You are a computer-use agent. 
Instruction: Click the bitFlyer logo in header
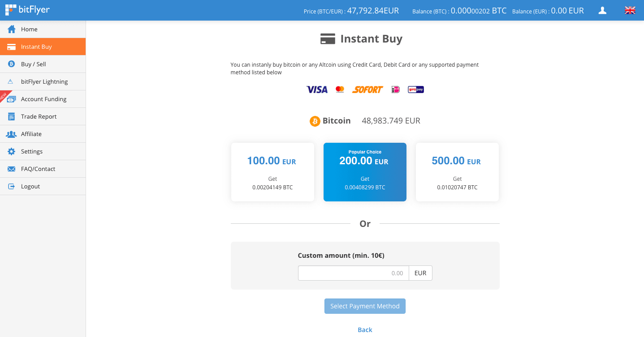27,9
